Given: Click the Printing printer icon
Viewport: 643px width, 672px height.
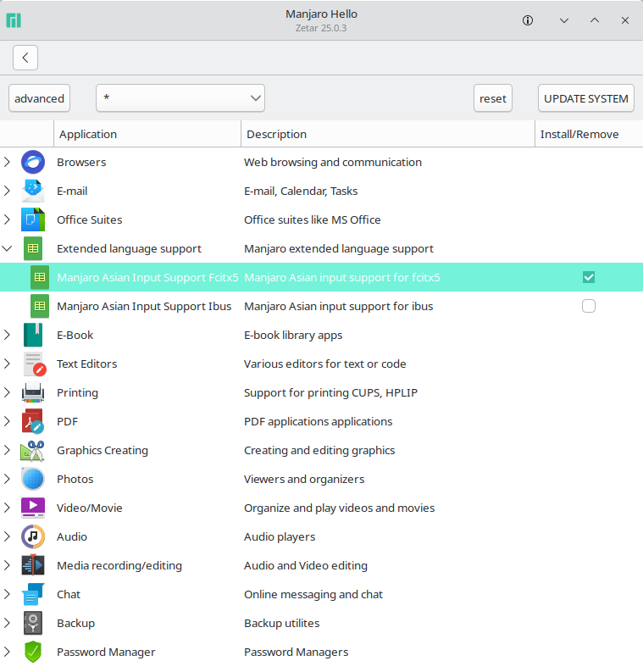Looking at the screenshot, I should [x=33, y=392].
